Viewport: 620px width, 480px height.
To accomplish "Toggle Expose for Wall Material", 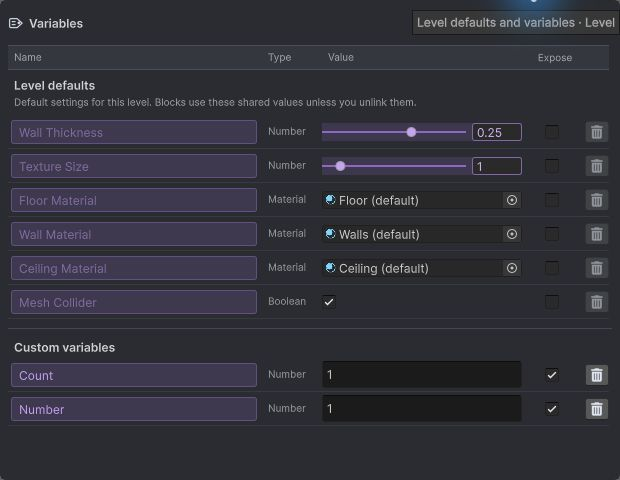I will click(552, 234).
